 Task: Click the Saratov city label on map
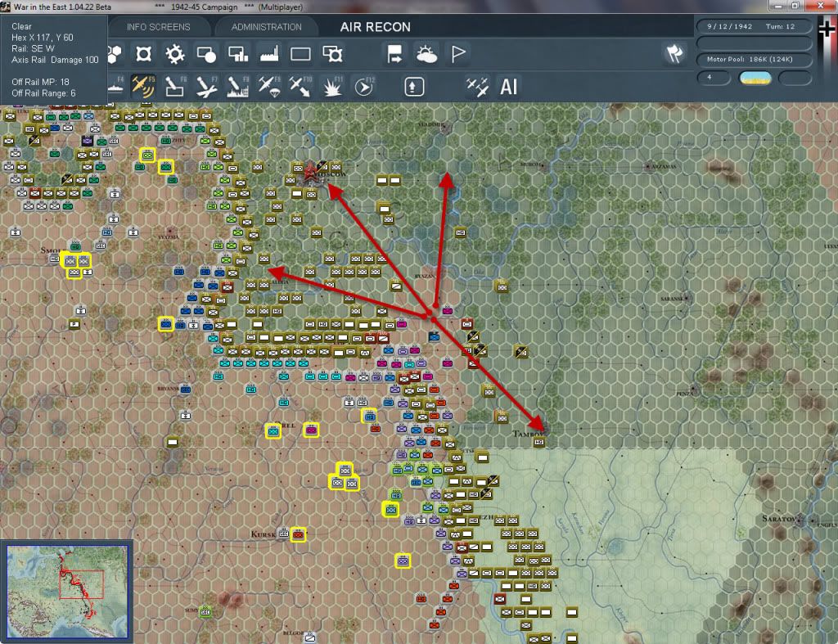click(781, 519)
